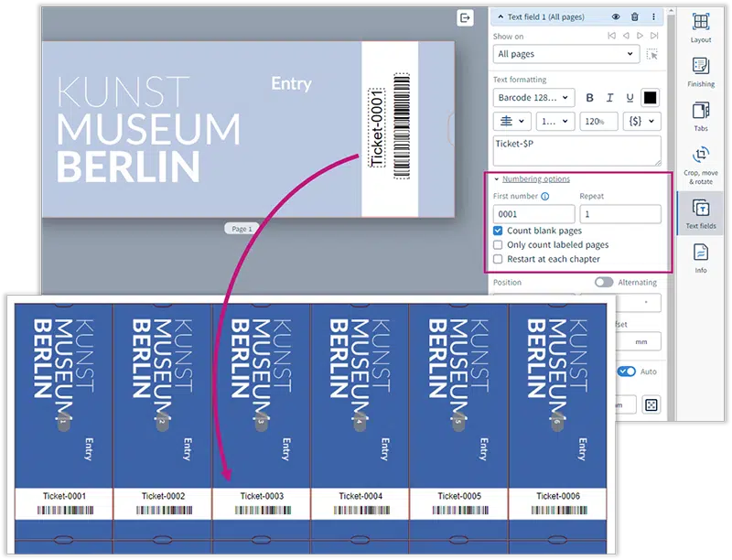Open the font size dropdown

click(554, 122)
